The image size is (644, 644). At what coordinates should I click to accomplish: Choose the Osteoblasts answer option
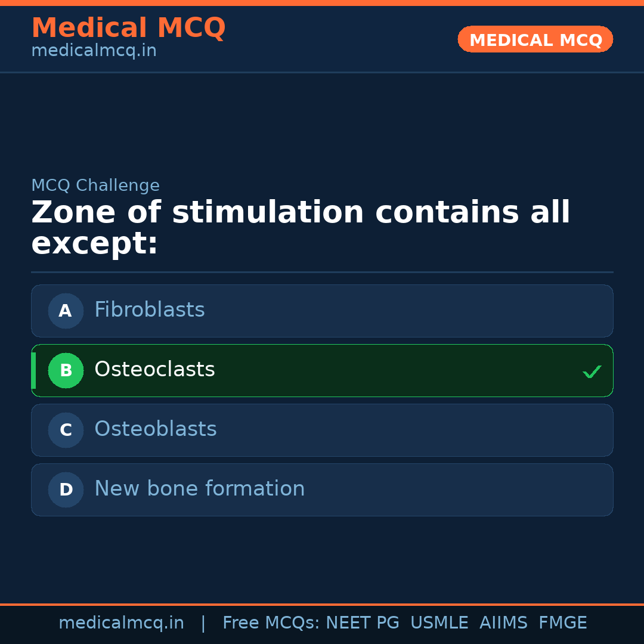(322, 430)
